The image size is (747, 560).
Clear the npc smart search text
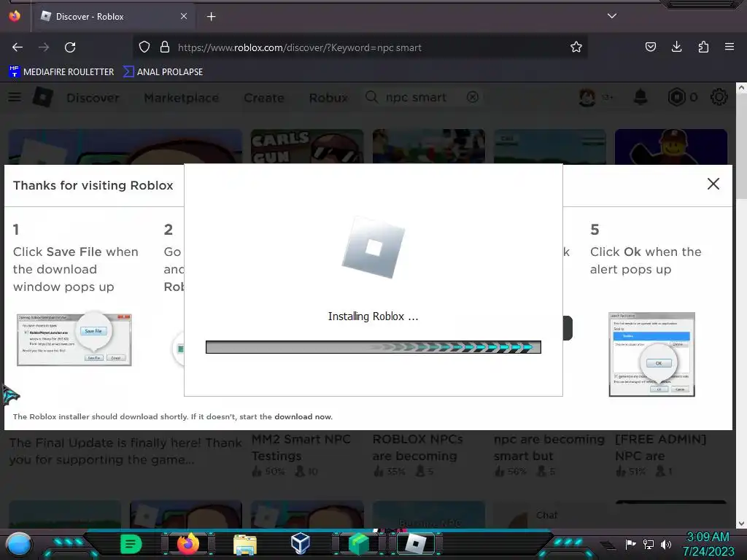click(473, 97)
